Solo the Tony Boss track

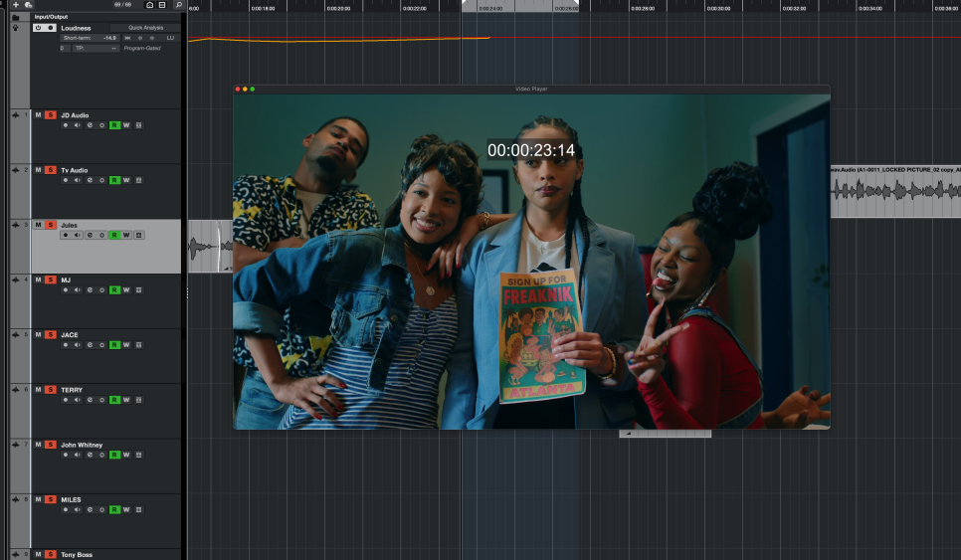51,554
